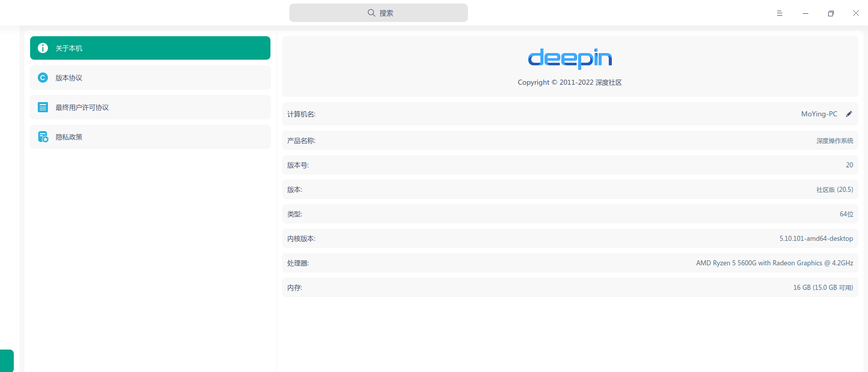
Task: Open 最终用户许可协议 section
Action: tap(150, 107)
